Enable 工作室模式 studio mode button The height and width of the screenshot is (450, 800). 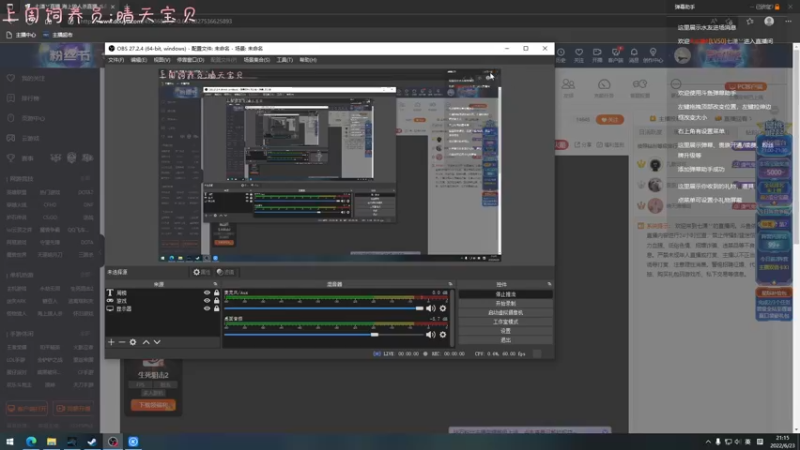[x=506, y=322]
